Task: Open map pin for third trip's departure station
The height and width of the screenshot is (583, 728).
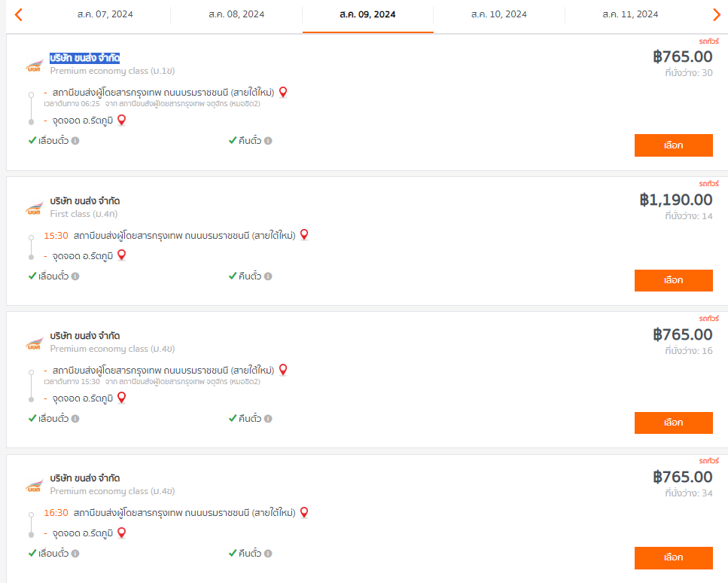Action: tap(283, 370)
